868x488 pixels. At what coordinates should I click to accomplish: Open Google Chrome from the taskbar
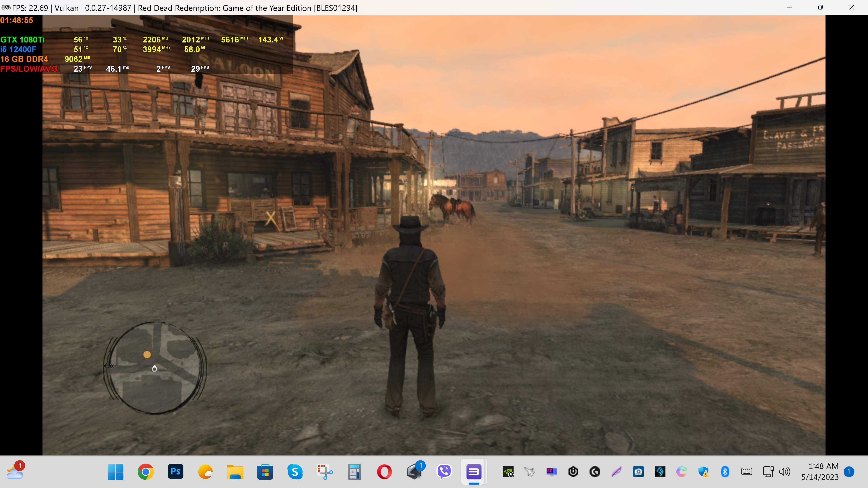pyautogui.click(x=146, y=472)
